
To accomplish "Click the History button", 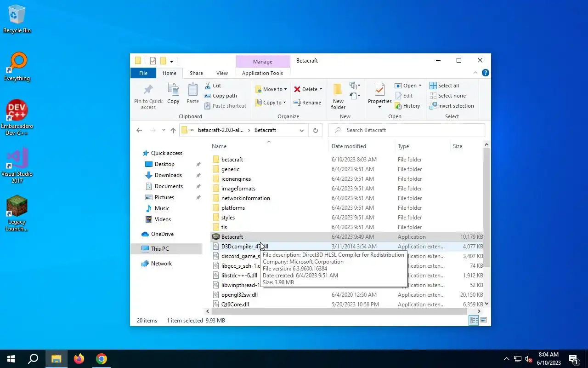I will pyautogui.click(x=407, y=106).
